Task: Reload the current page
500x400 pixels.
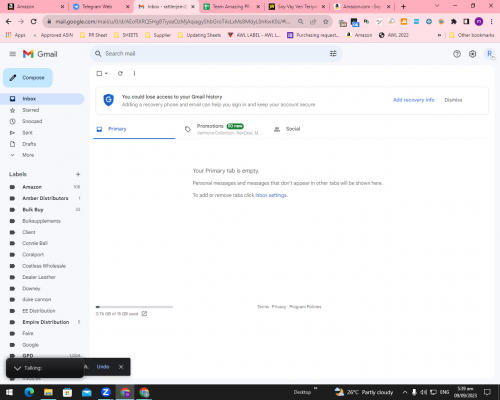Action: pyautogui.click(x=33, y=21)
